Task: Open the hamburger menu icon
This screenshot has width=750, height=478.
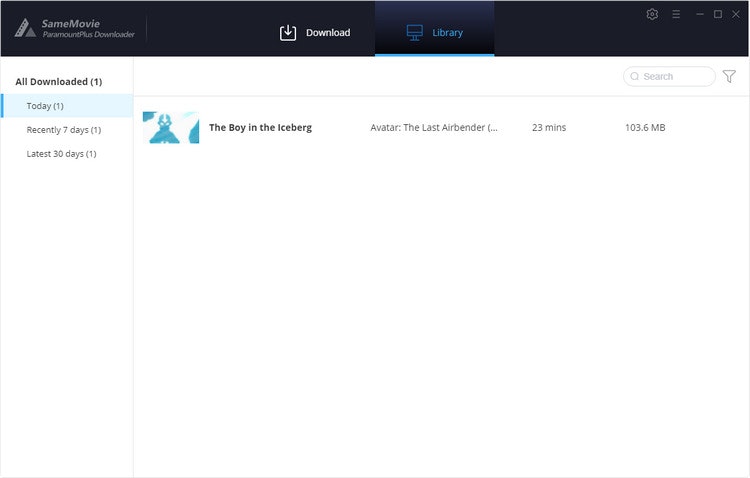Action: click(676, 14)
